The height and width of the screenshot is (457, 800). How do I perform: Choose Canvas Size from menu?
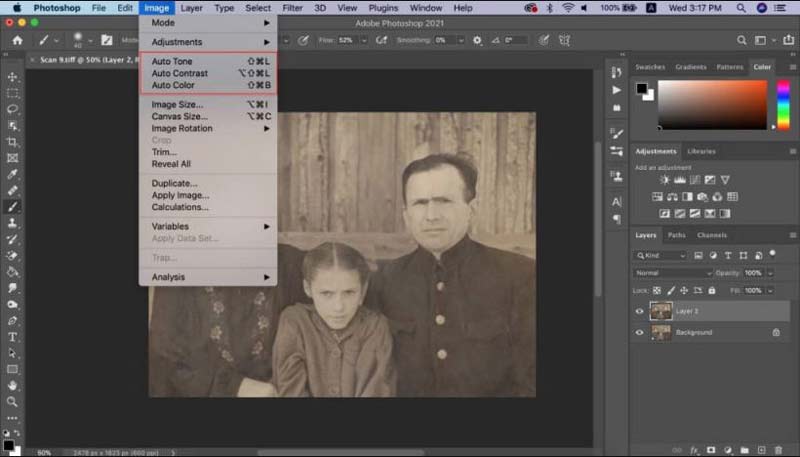(x=180, y=116)
